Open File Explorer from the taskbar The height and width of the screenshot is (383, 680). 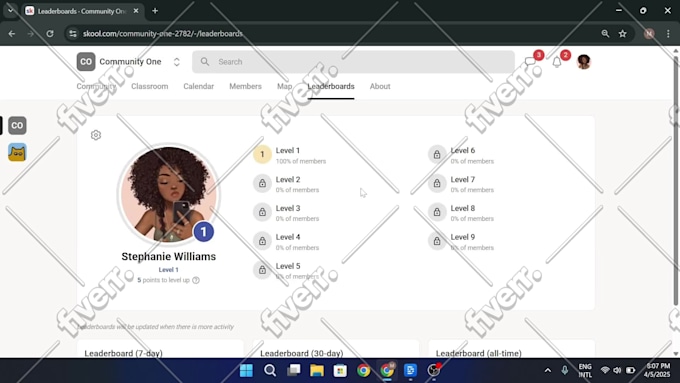click(x=317, y=370)
